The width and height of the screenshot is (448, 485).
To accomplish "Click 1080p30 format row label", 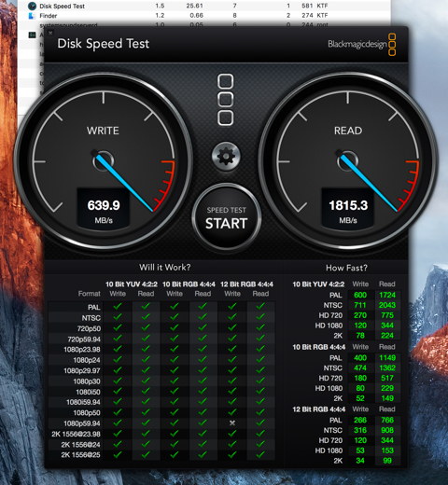I will pyautogui.click(x=87, y=381).
